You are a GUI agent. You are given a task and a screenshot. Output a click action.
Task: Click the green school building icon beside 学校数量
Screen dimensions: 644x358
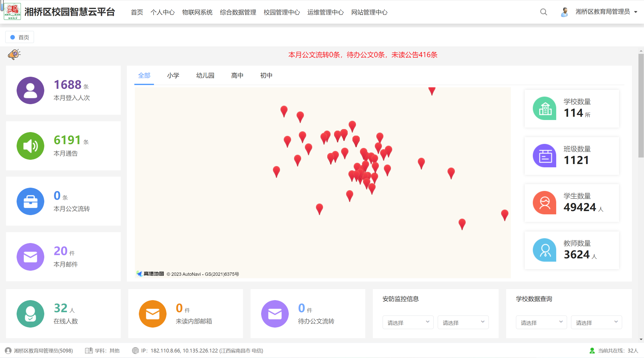tap(544, 108)
